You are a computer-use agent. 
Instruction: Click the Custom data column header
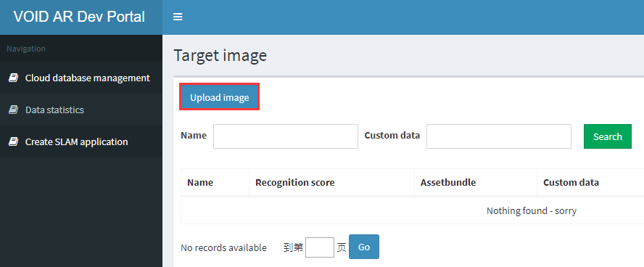pyautogui.click(x=571, y=182)
